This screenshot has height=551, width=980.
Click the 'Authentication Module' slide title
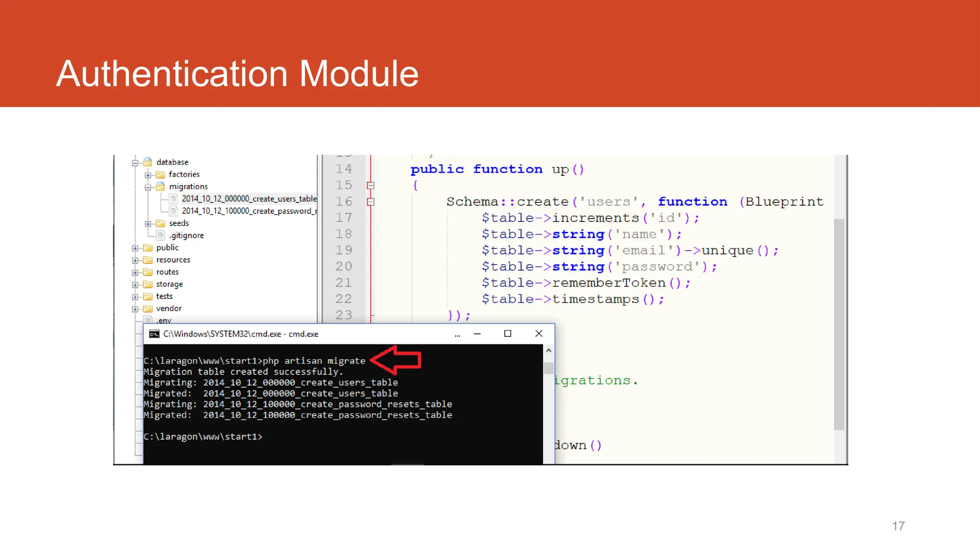pyautogui.click(x=237, y=74)
